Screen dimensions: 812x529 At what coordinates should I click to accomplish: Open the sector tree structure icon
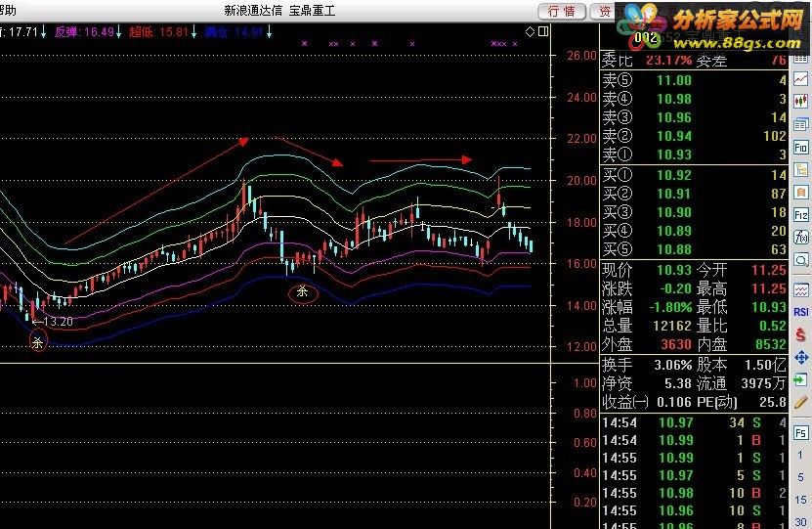click(800, 170)
